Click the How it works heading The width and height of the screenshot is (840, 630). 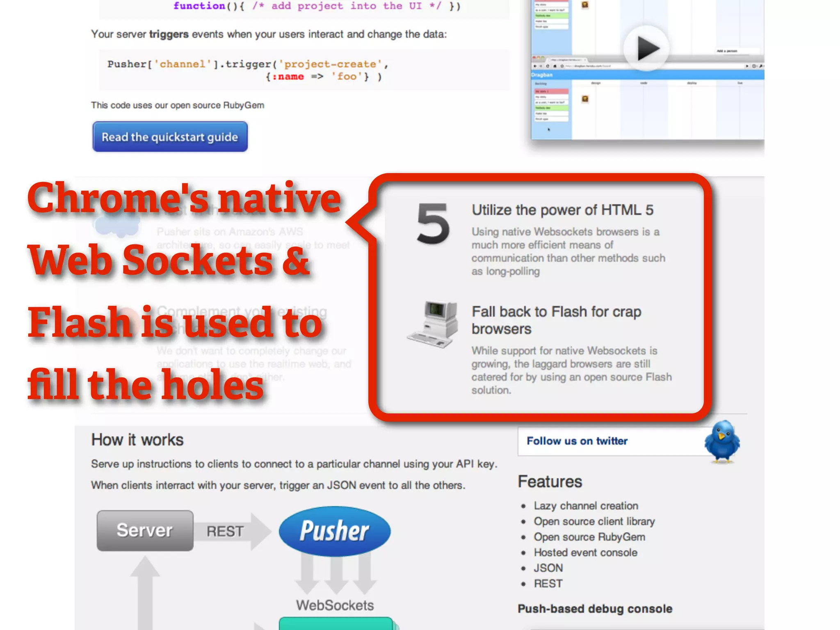pos(137,440)
